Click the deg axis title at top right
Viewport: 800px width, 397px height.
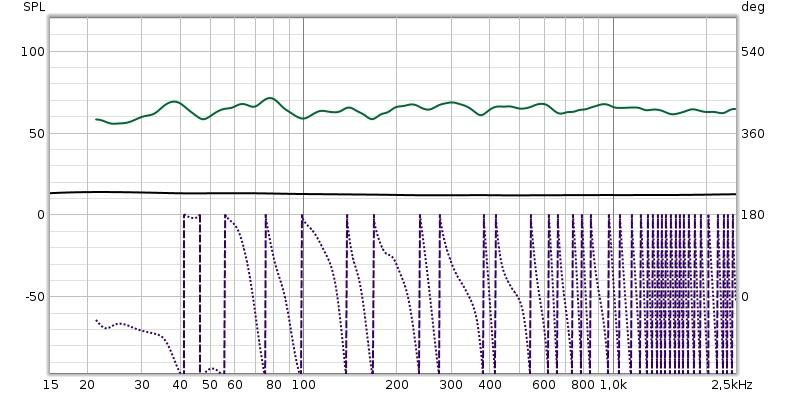point(753,8)
